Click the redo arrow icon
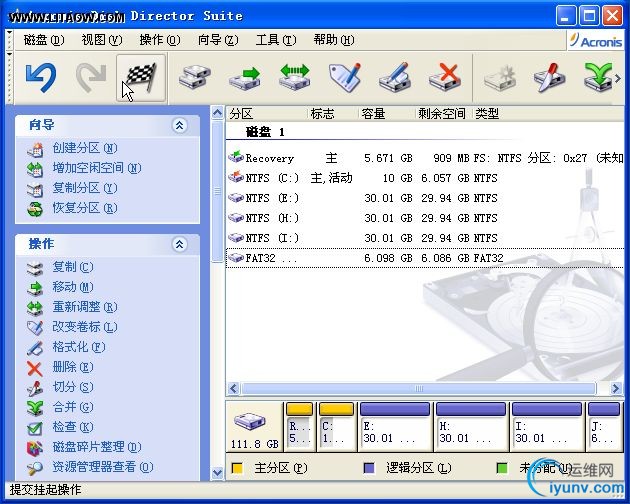 click(x=92, y=78)
